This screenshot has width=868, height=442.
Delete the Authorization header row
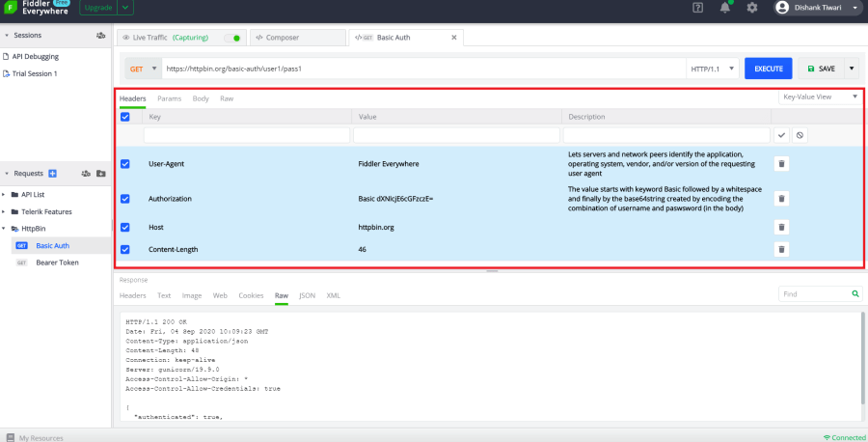(781, 199)
